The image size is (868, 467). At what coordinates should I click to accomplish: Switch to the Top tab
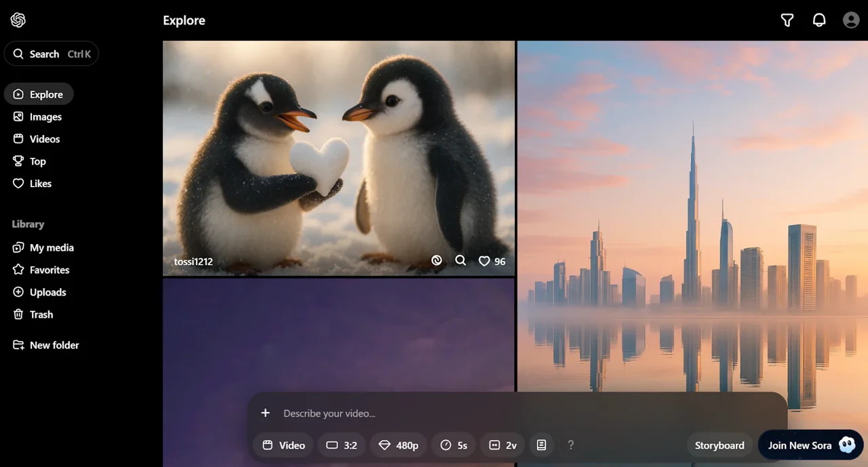37,161
